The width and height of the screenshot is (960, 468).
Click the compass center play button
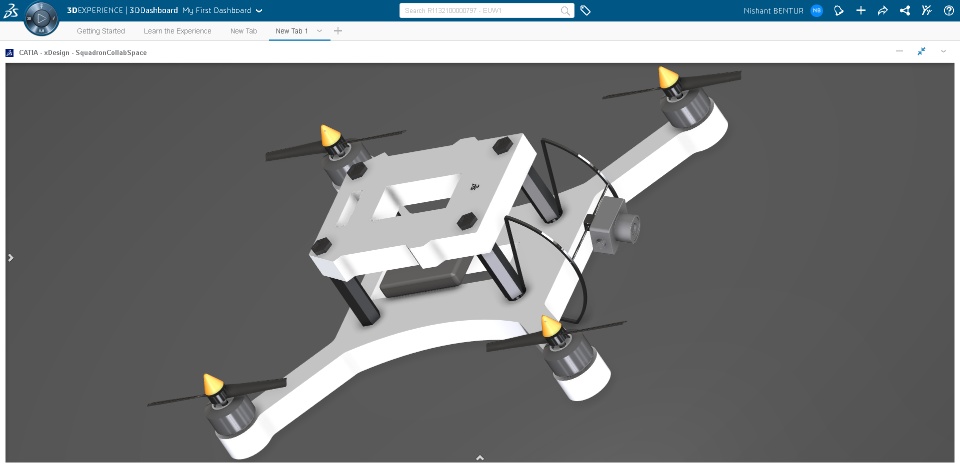(x=42, y=18)
